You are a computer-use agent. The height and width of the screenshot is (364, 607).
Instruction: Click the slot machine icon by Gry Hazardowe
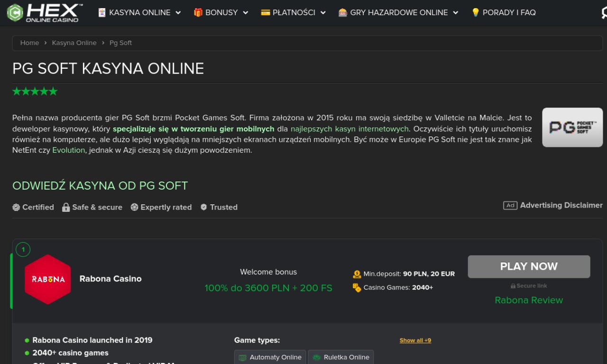pyautogui.click(x=343, y=13)
